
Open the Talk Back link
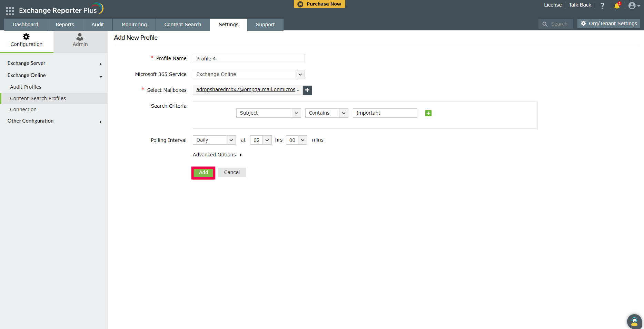pos(580,5)
